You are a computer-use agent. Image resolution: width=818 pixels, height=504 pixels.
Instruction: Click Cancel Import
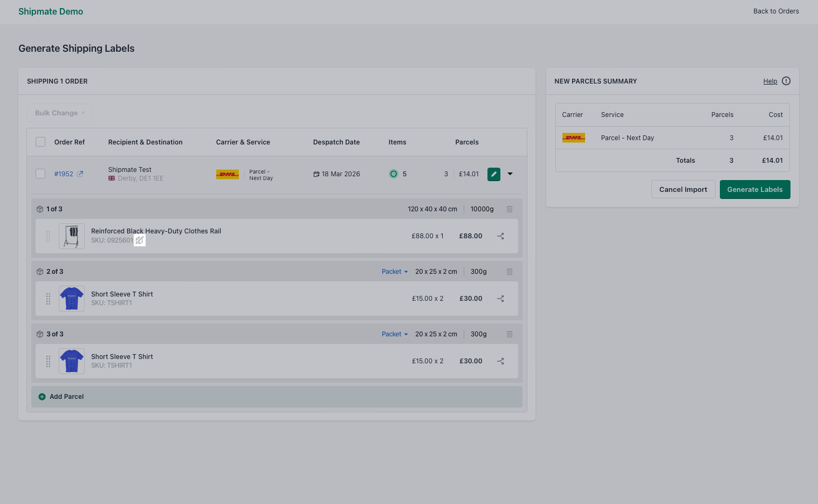[683, 189]
